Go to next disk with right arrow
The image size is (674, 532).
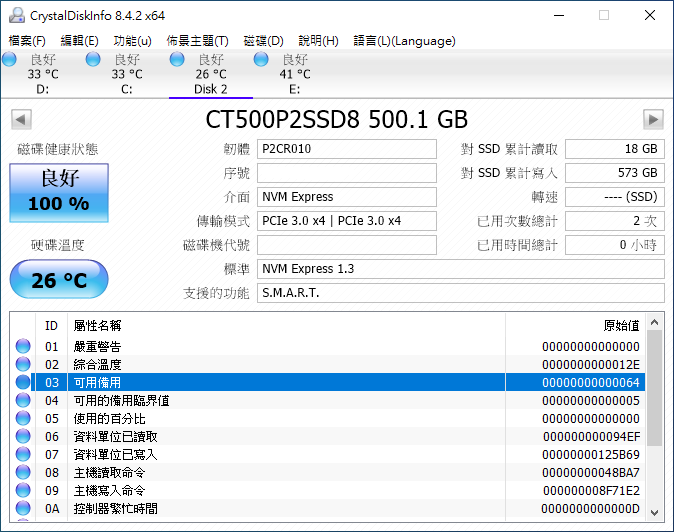pyautogui.click(x=653, y=119)
